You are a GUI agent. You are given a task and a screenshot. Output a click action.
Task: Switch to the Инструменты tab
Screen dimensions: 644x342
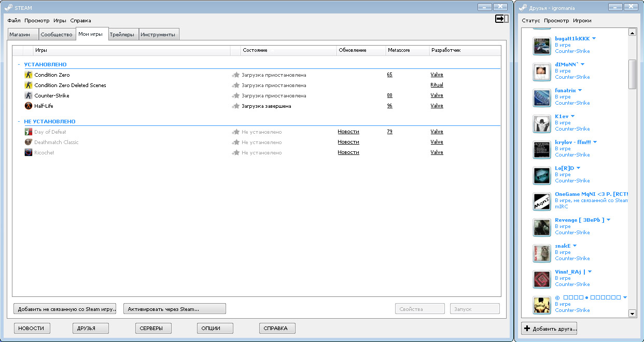click(158, 35)
